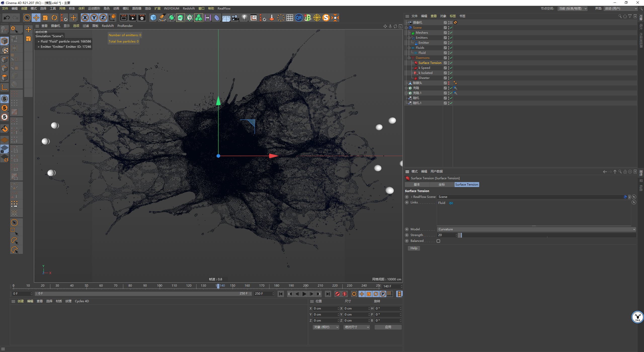The width and height of the screenshot is (644, 352).
Task: Collapse the Scene tree node
Action: [406, 28]
